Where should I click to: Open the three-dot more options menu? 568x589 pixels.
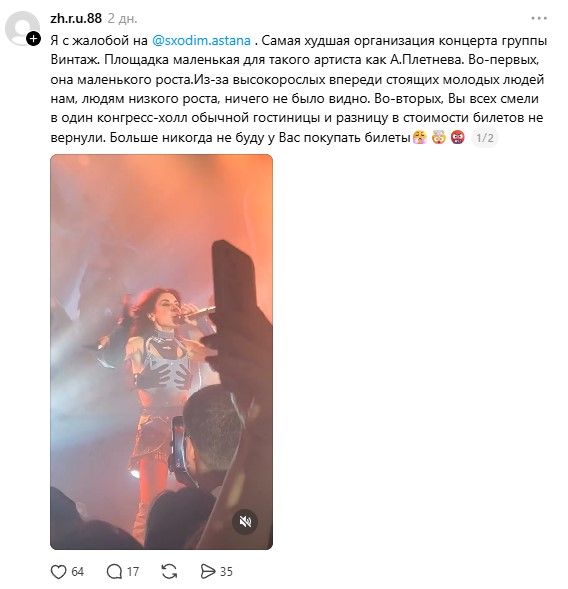coord(539,18)
